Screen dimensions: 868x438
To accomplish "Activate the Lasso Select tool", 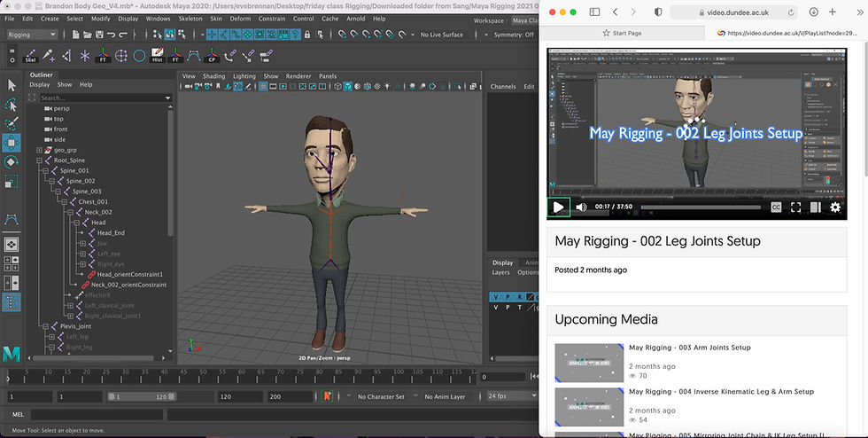I will point(12,105).
